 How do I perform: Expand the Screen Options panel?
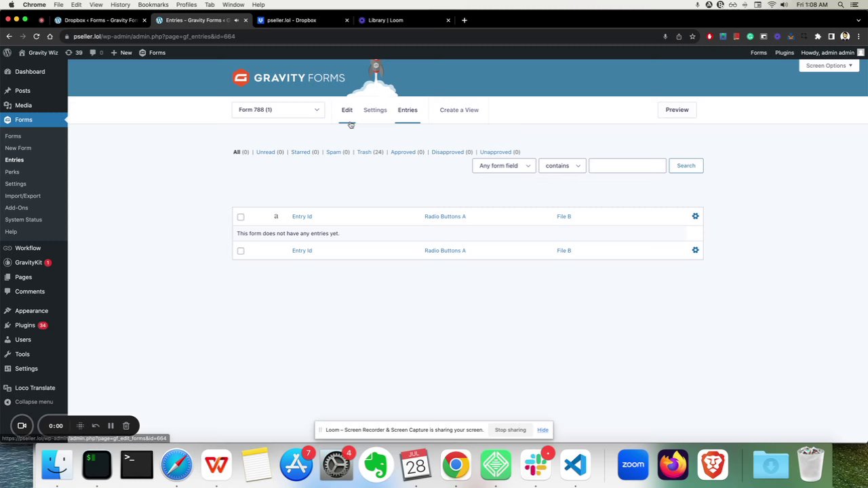tap(829, 66)
